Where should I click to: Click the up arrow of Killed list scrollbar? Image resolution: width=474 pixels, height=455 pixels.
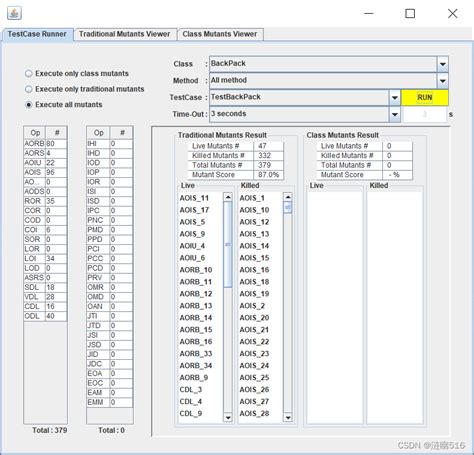coord(288,197)
